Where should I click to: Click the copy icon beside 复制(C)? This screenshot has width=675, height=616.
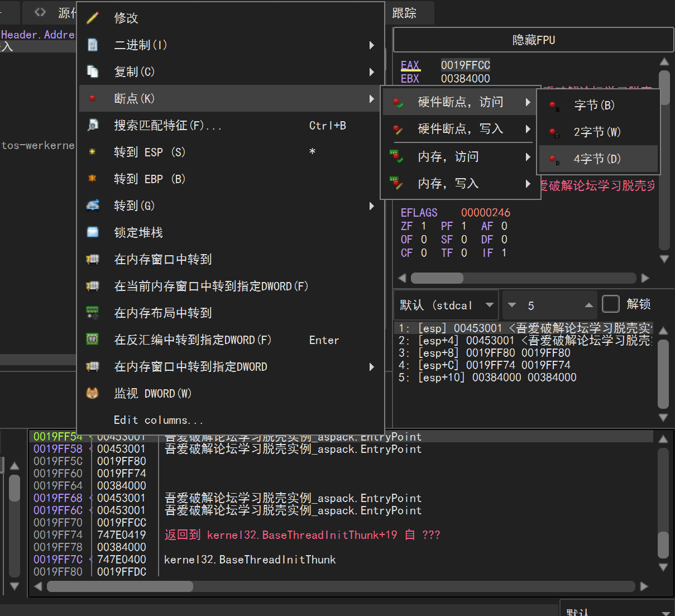pyautogui.click(x=93, y=71)
